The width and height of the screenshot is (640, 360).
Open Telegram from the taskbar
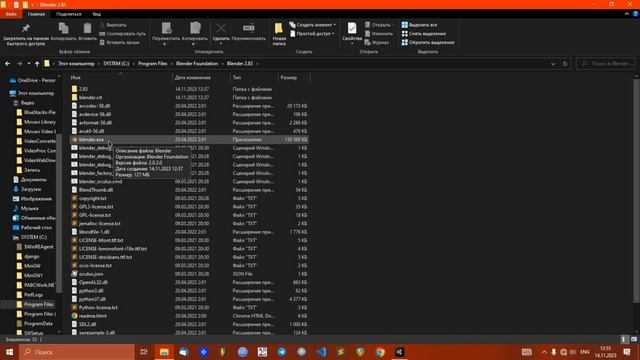point(282,352)
